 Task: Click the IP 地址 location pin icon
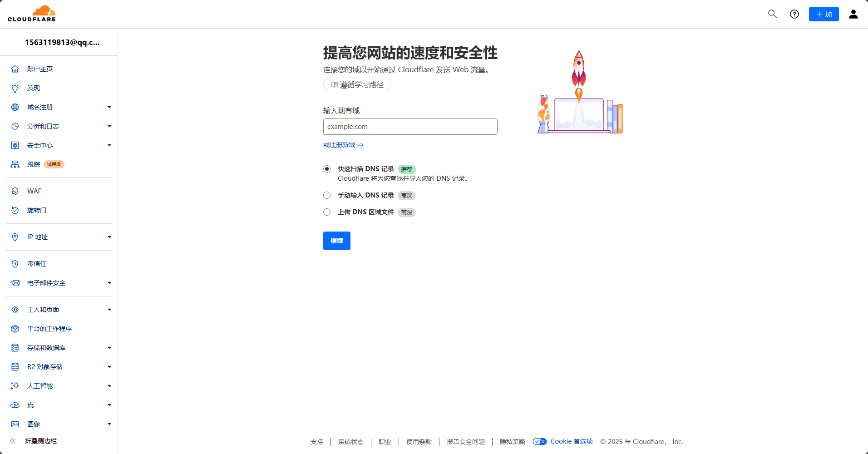[x=15, y=237]
